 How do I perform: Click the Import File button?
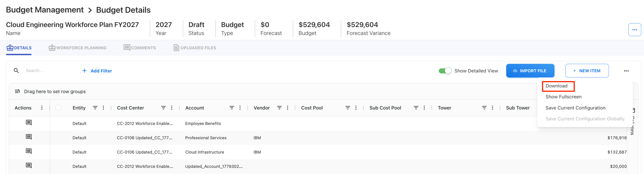(x=530, y=71)
